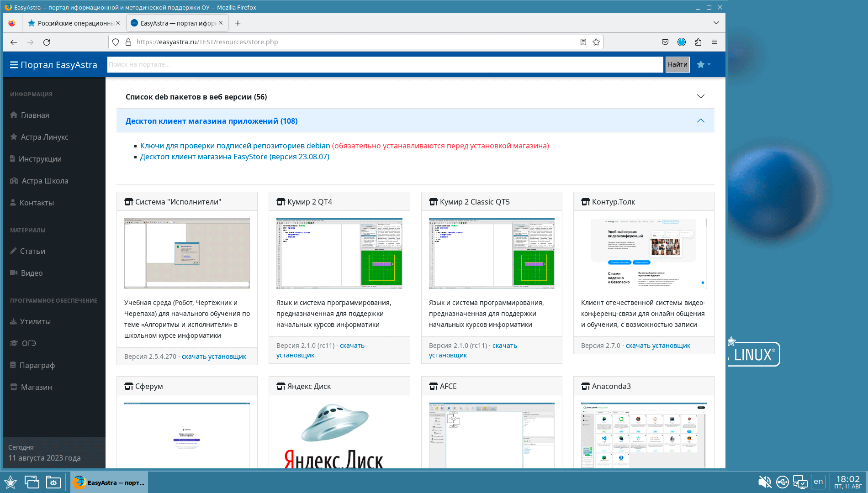Download installer for Кумир 2 QT4
The image size is (868, 493).
coord(320,350)
